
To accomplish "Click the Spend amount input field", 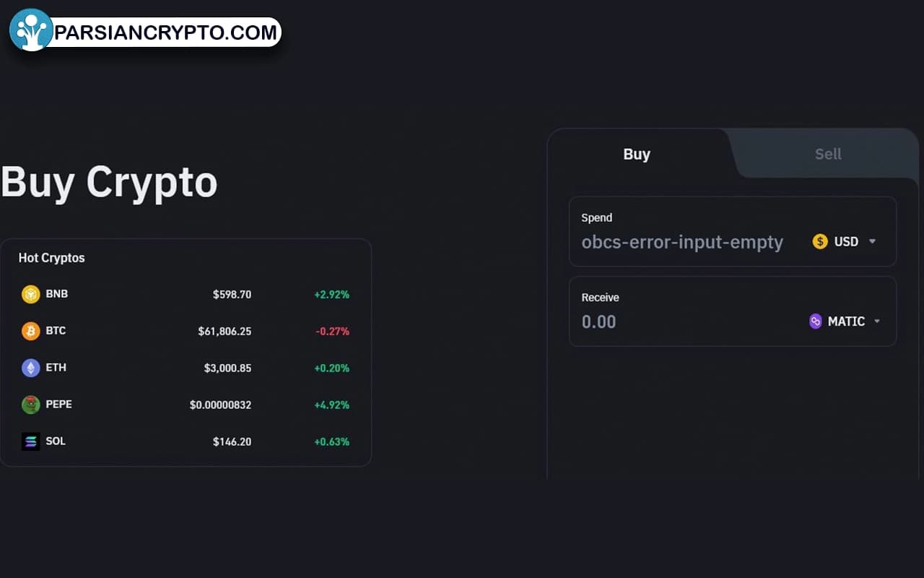I will 682,242.
